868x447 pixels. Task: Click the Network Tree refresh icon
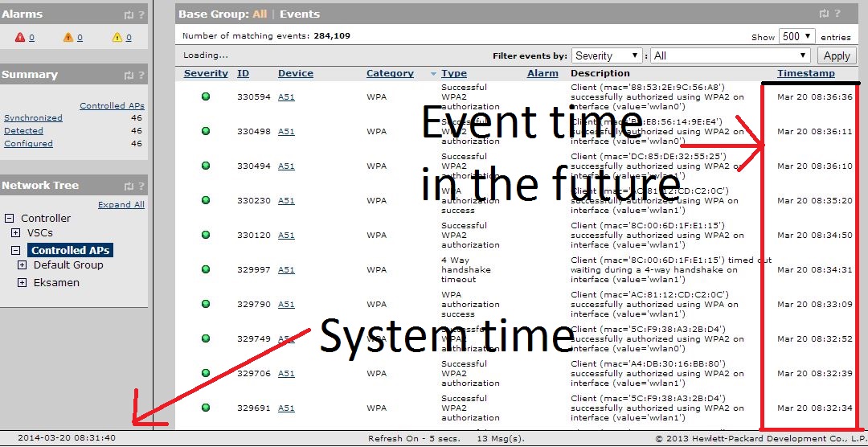coord(129,186)
